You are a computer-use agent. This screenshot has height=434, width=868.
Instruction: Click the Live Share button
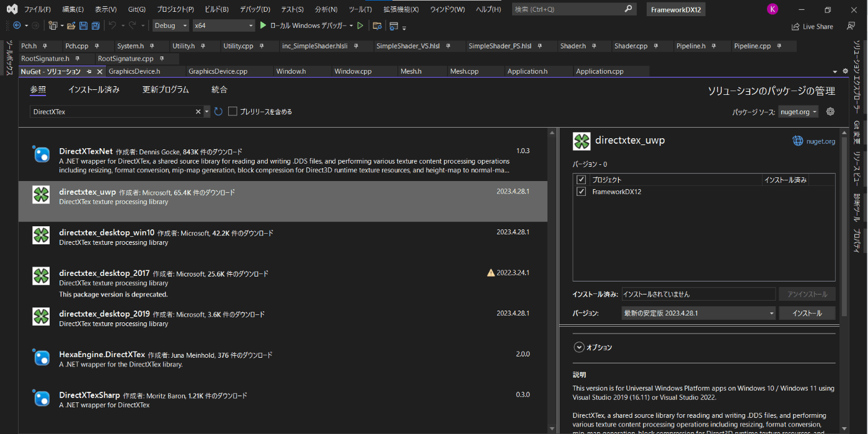pyautogui.click(x=812, y=27)
